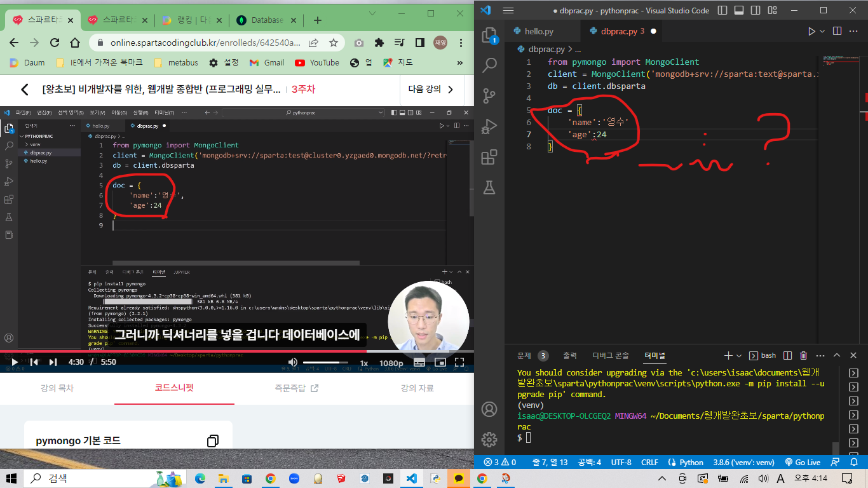Open the Accounts icon in VS Code
The height and width of the screenshot is (488, 868).
click(x=489, y=409)
